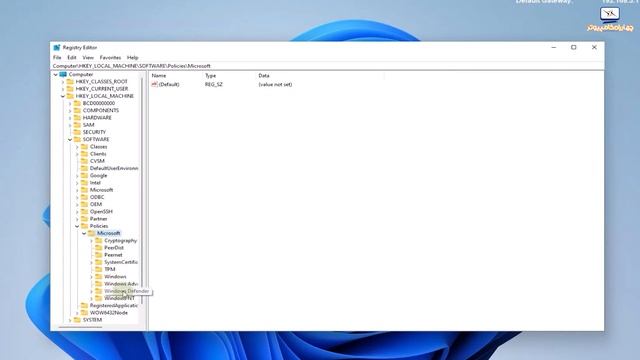
Task: Open the File menu
Action: tap(57, 58)
